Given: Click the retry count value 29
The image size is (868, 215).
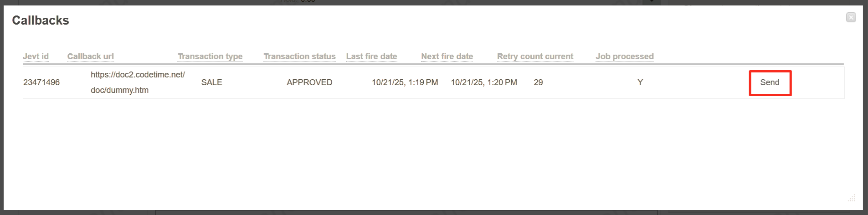Looking at the screenshot, I should (x=538, y=82).
